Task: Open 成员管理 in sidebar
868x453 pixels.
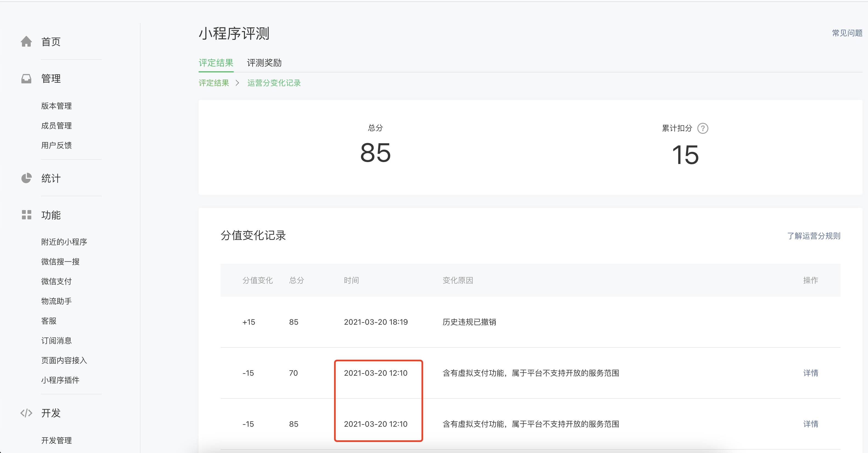Action: coord(56,126)
